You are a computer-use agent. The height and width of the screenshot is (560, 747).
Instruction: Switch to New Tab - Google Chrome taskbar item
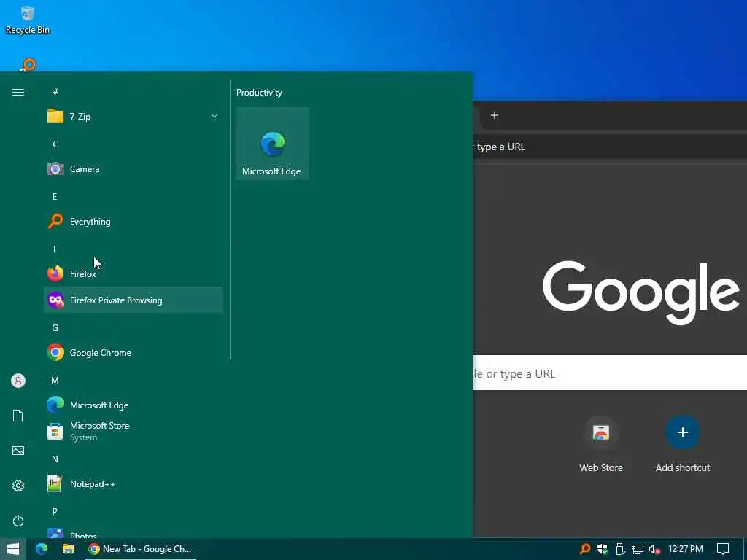click(141, 549)
